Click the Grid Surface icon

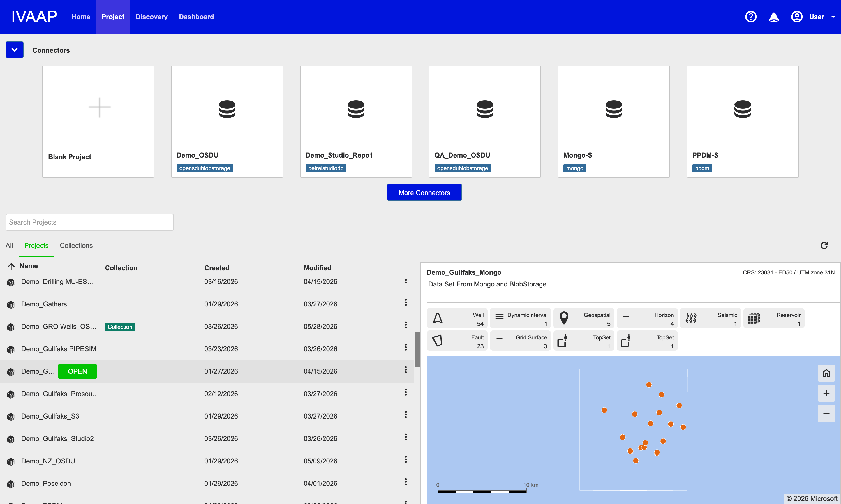(x=499, y=339)
